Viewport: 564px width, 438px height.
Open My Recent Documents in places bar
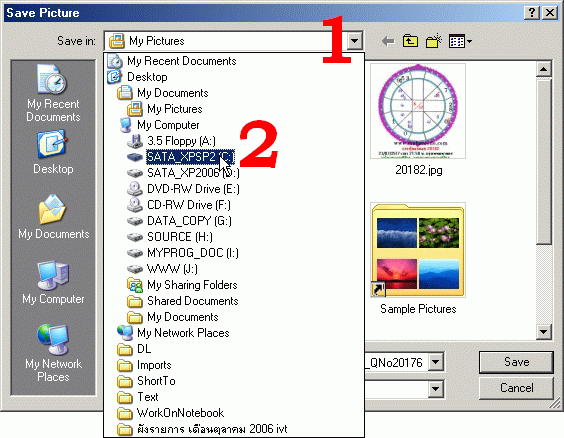point(53,93)
